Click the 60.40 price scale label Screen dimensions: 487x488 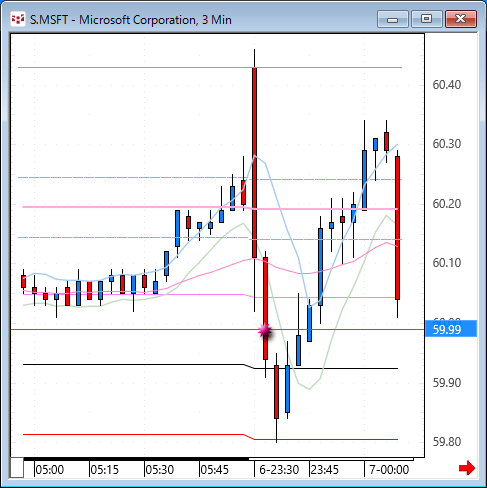coord(447,85)
